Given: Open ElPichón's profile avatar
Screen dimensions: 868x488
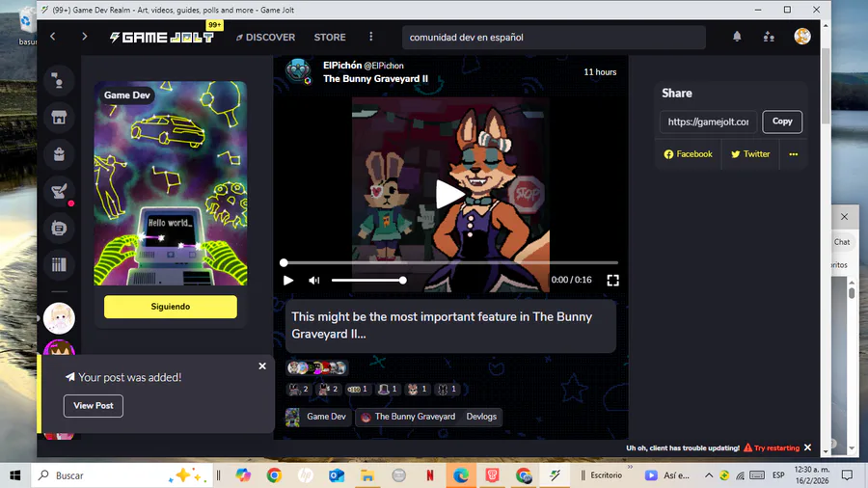Looking at the screenshot, I should 298,71.
